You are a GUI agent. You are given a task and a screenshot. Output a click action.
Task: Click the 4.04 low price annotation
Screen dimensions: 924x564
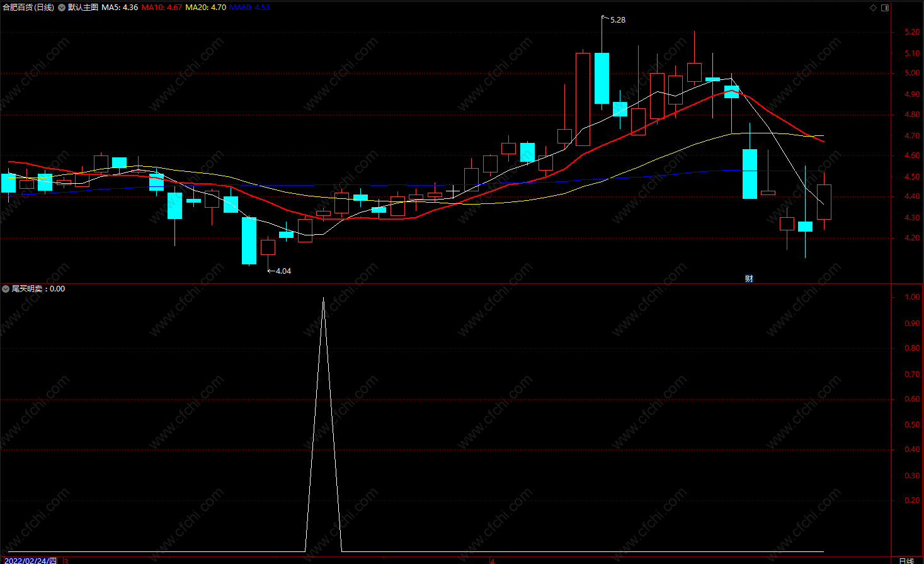(283, 271)
